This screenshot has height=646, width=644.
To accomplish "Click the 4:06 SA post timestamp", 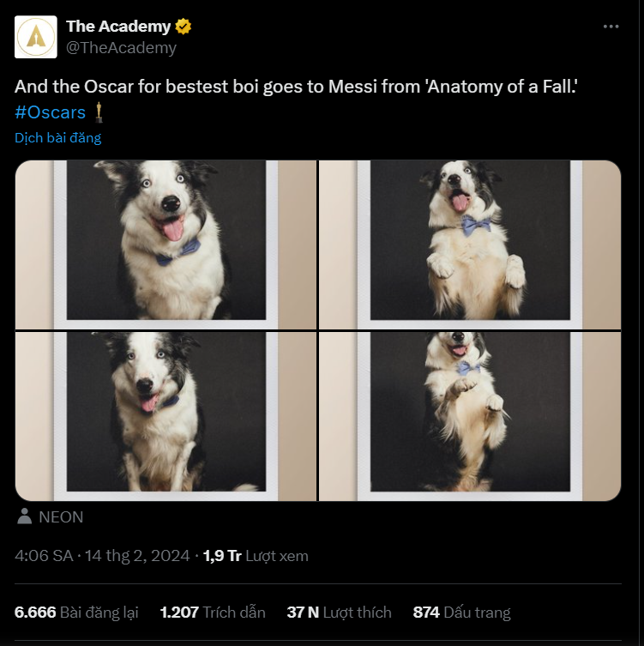I will (44, 556).
